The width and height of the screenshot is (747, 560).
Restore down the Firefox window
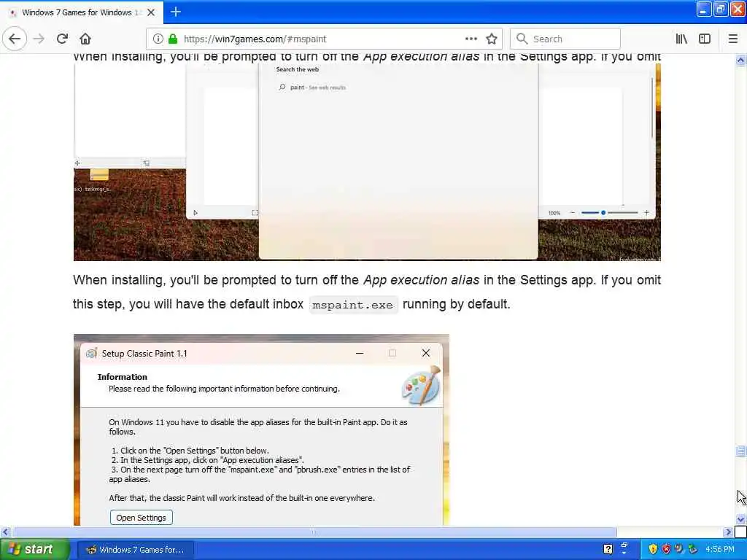pos(720,9)
